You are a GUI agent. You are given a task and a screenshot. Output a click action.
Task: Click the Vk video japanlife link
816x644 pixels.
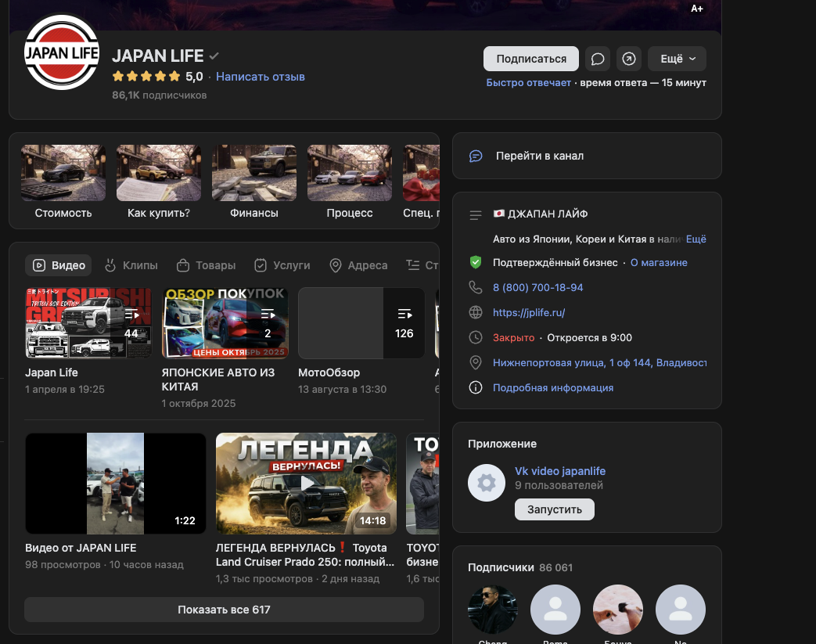pyautogui.click(x=560, y=470)
